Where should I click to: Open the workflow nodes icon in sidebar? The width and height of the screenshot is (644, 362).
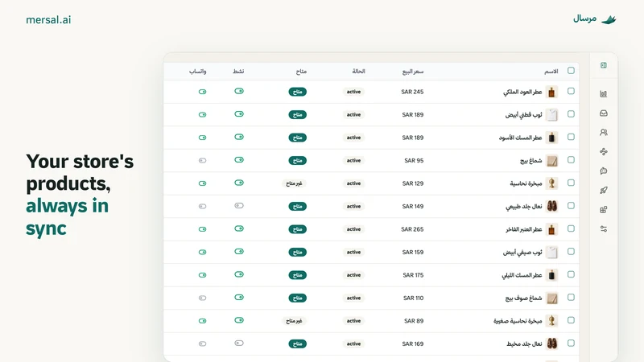coord(603,152)
